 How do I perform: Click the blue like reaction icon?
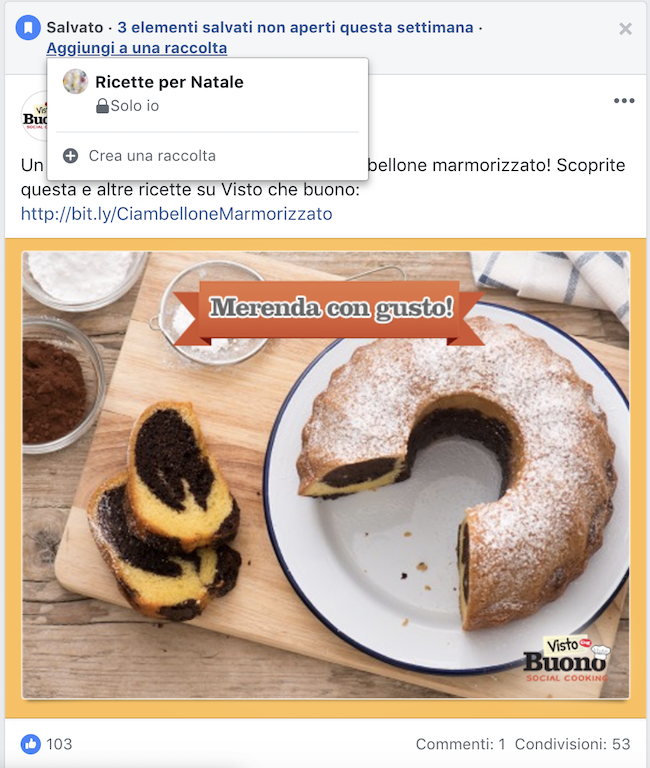coord(30,744)
